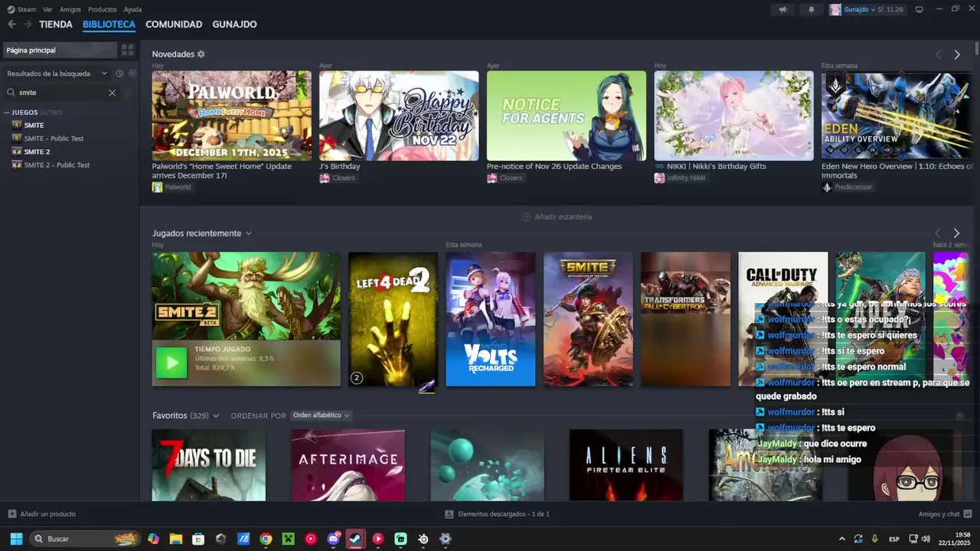
Task: Open Novedades settings gear
Action: [x=201, y=54]
